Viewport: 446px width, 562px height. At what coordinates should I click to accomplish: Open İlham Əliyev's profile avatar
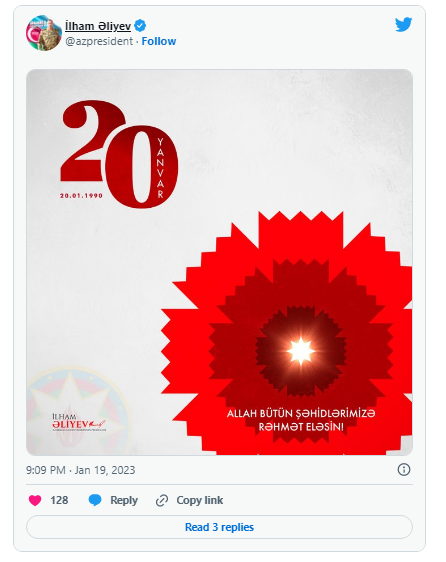click(44, 33)
